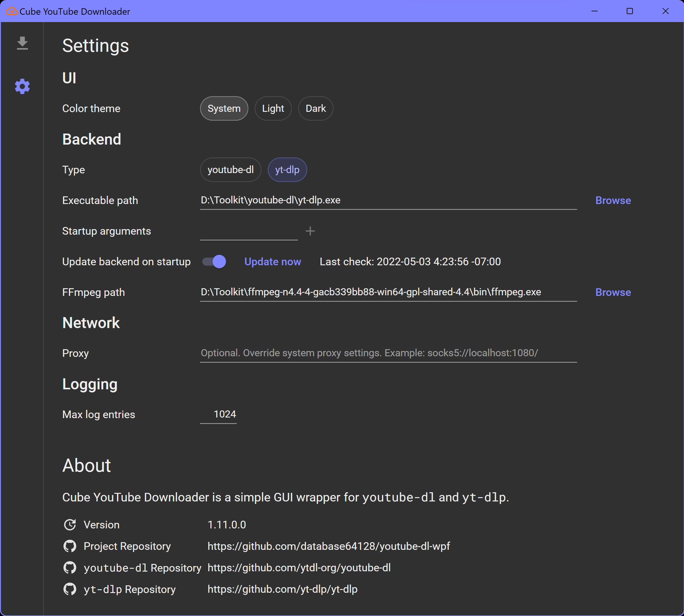Open the youtube-dl-wpf project repository link

point(328,546)
